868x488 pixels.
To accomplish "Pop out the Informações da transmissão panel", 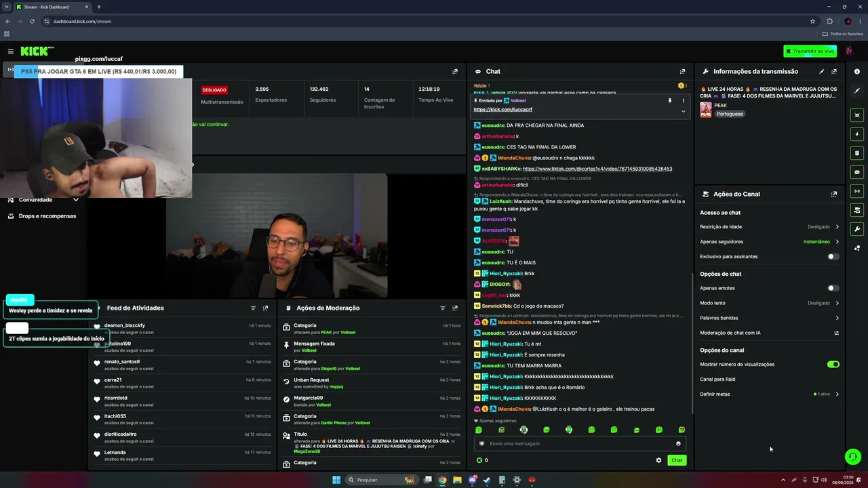I will 834,71.
